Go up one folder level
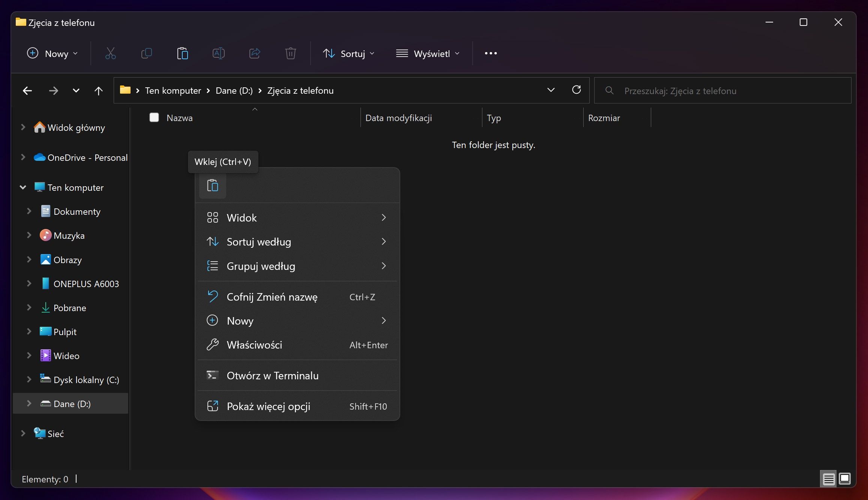 pos(99,91)
